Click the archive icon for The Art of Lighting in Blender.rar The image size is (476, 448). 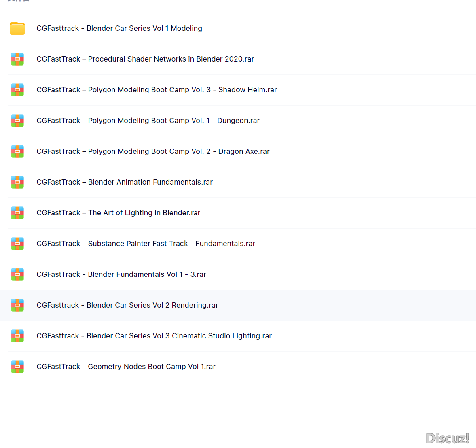click(x=17, y=213)
